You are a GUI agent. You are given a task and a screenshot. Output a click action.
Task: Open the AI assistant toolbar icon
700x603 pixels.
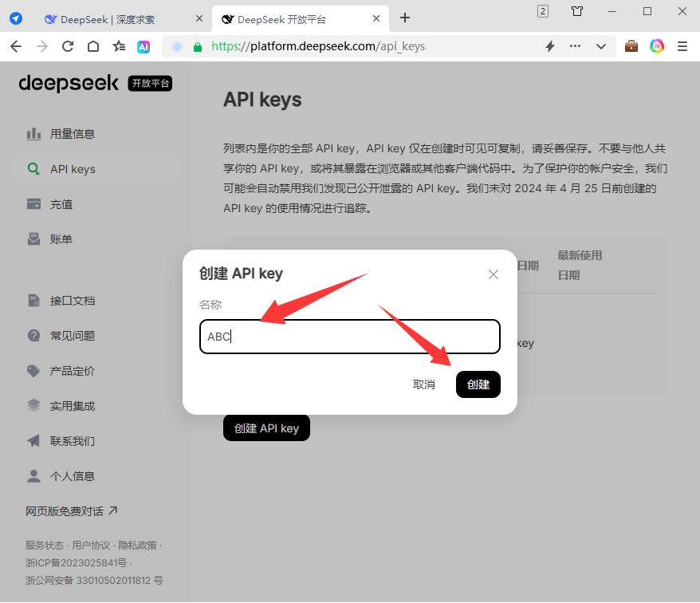pyautogui.click(x=144, y=46)
